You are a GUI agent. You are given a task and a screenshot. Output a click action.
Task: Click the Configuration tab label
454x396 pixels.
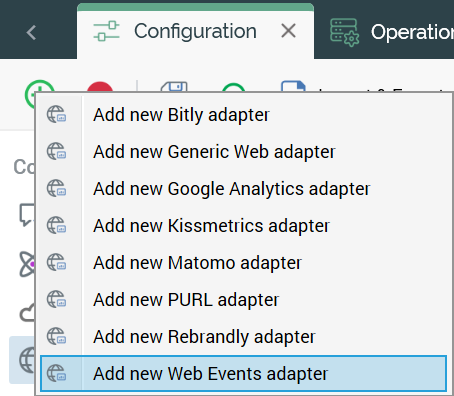(195, 31)
